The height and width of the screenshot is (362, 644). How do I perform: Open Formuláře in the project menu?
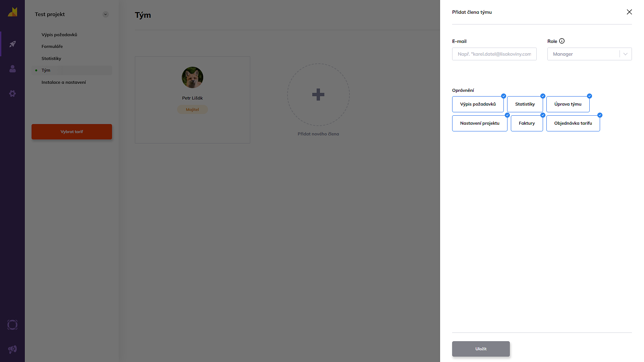(52, 47)
